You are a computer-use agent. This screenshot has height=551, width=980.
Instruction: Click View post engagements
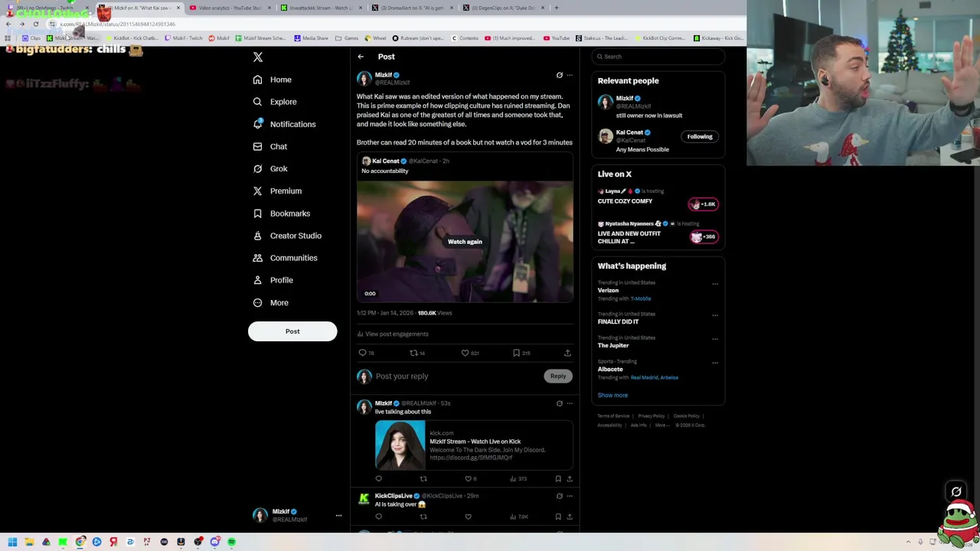point(393,334)
